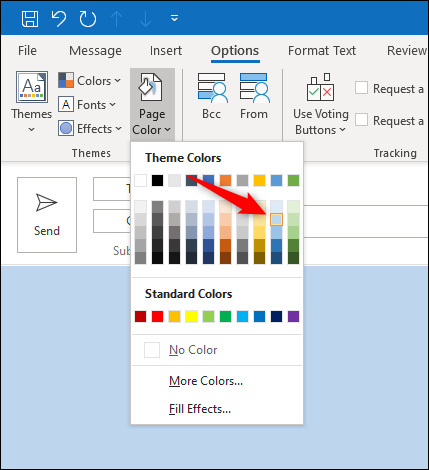Pick the gold theme color swatch in top row
This screenshot has width=429, height=470.
click(x=259, y=181)
